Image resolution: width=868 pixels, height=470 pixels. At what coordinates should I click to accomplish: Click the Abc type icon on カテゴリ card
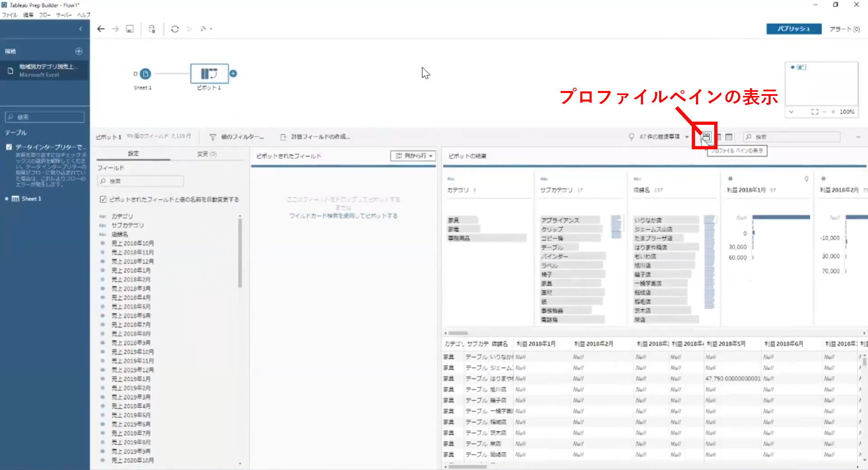pos(451,179)
